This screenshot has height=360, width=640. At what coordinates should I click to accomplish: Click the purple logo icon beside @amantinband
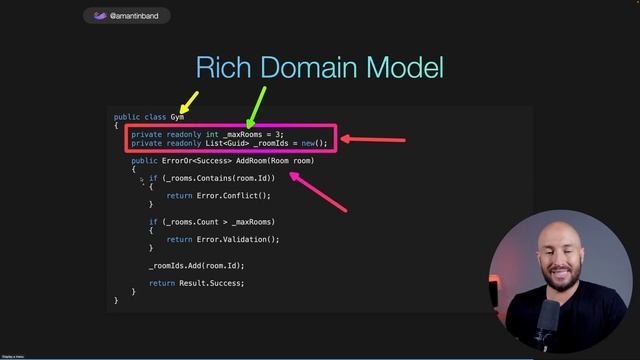[100, 16]
